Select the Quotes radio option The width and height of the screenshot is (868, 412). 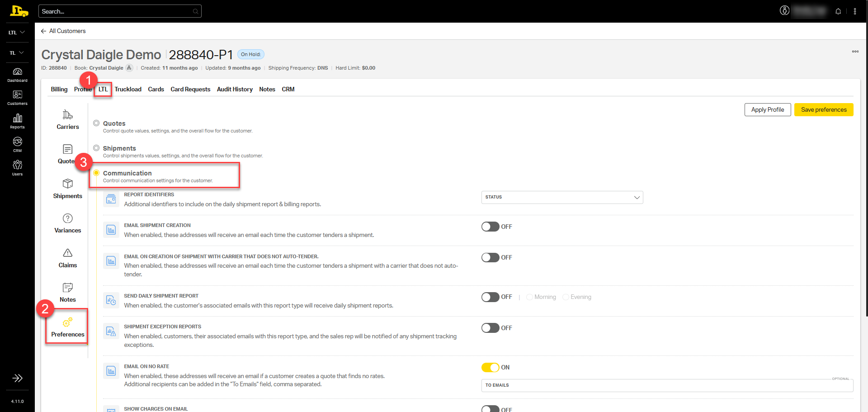coord(96,123)
